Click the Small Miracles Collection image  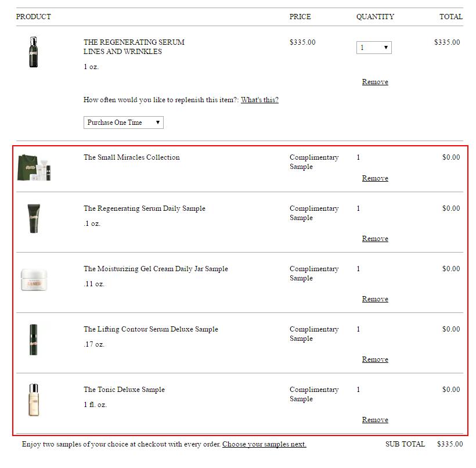click(35, 167)
